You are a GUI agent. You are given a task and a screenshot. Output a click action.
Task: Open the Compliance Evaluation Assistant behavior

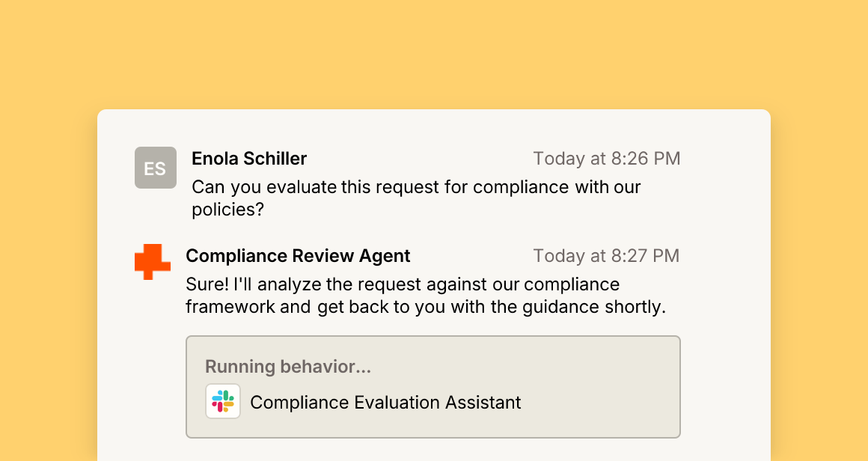point(385,403)
